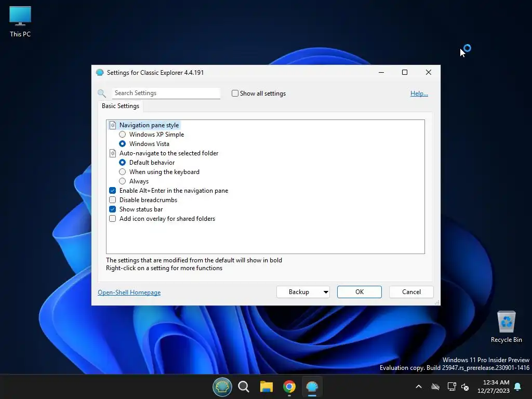532x399 pixels.
Task: Enable Show all settings checkbox
Action: [235, 94]
